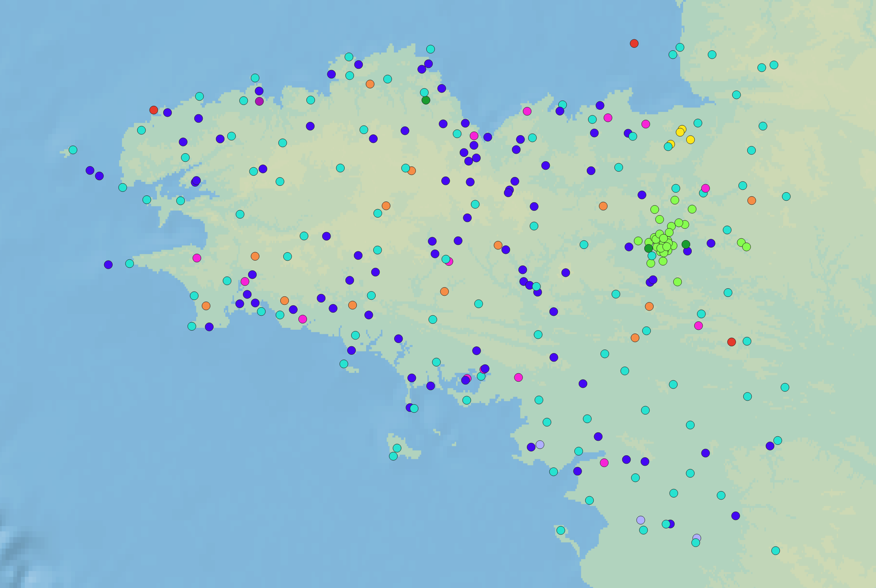Click the pink marker on the southwest cape peninsula

[x=197, y=258]
